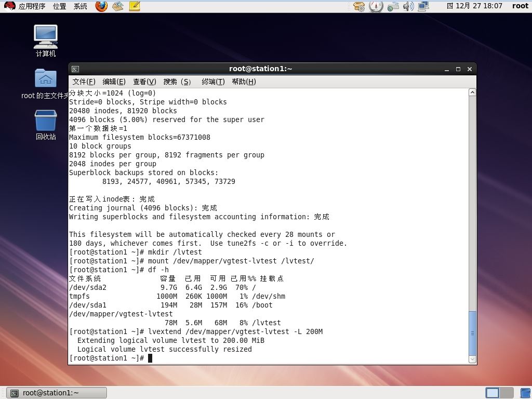Click the terminal scrollbar thumb
The width and height of the screenshot is (532, 399).
click(472, 333)
